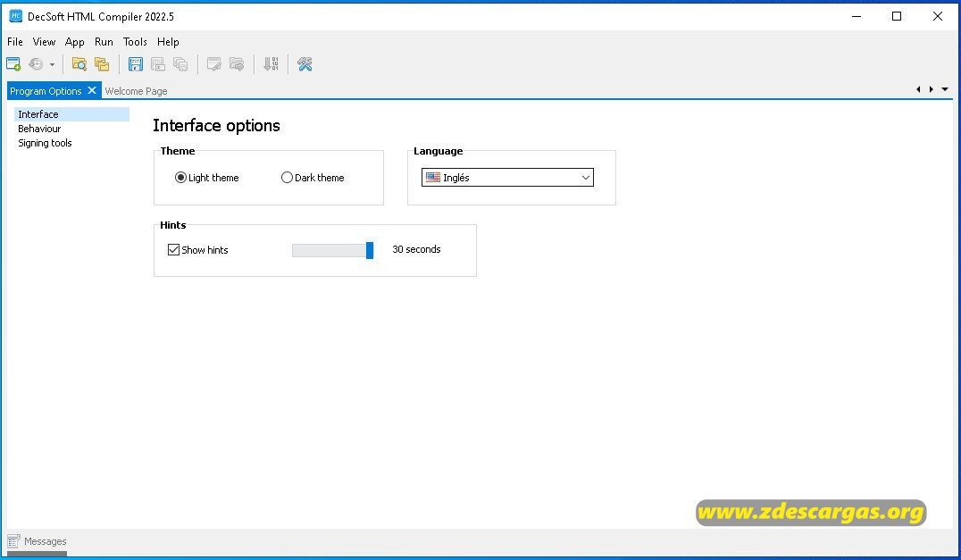Viewport: 961px width, 560px height.
Task: Open the Language dropdown showing Inglés
Action: pos(507,178)
